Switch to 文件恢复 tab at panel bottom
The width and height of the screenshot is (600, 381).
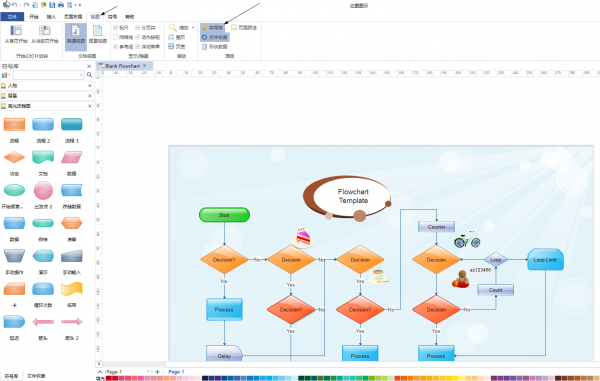[x=36, y=376]
